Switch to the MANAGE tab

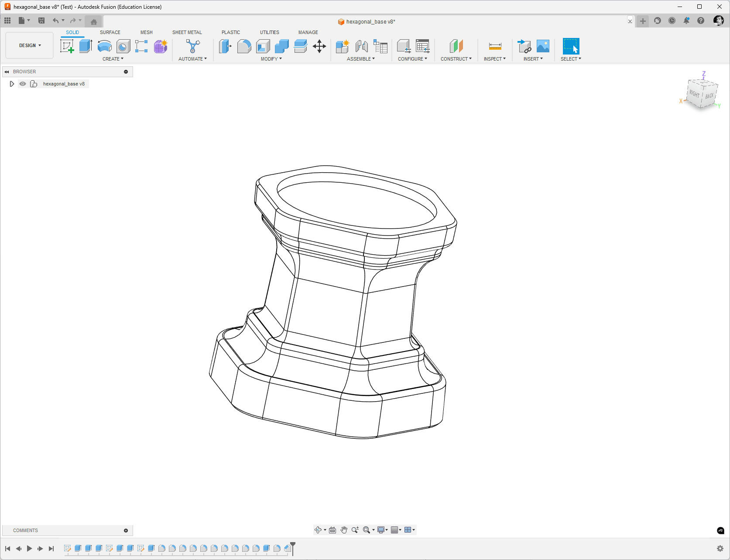(308, 32)
